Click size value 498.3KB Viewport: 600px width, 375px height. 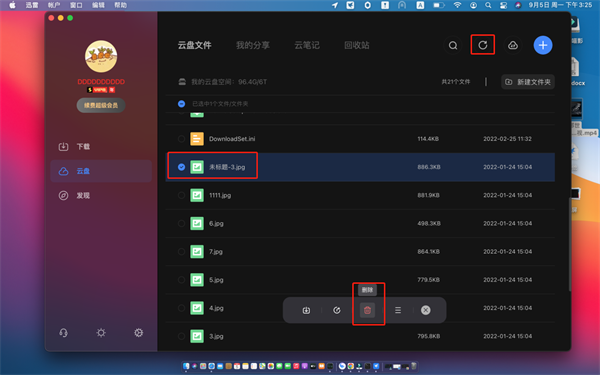pyautogui.click(x=429, y=223)
